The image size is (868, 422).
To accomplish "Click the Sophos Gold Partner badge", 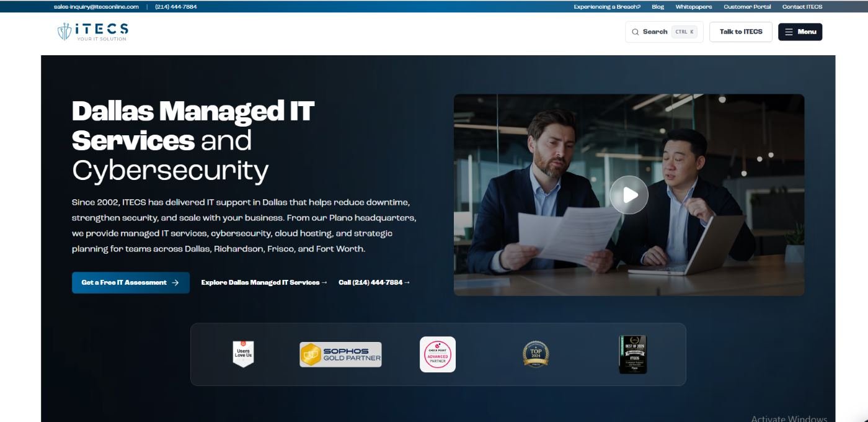I will tap(340, 354).
